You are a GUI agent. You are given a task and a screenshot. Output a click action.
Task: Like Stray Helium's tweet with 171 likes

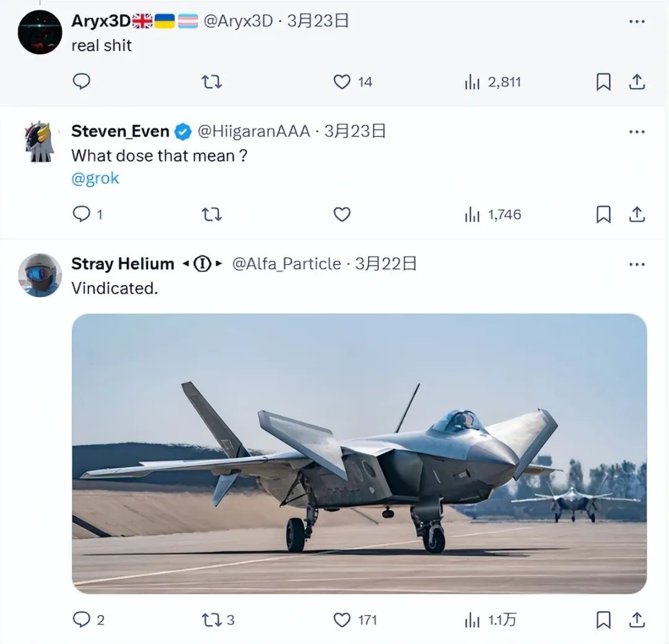coord(342,619)
